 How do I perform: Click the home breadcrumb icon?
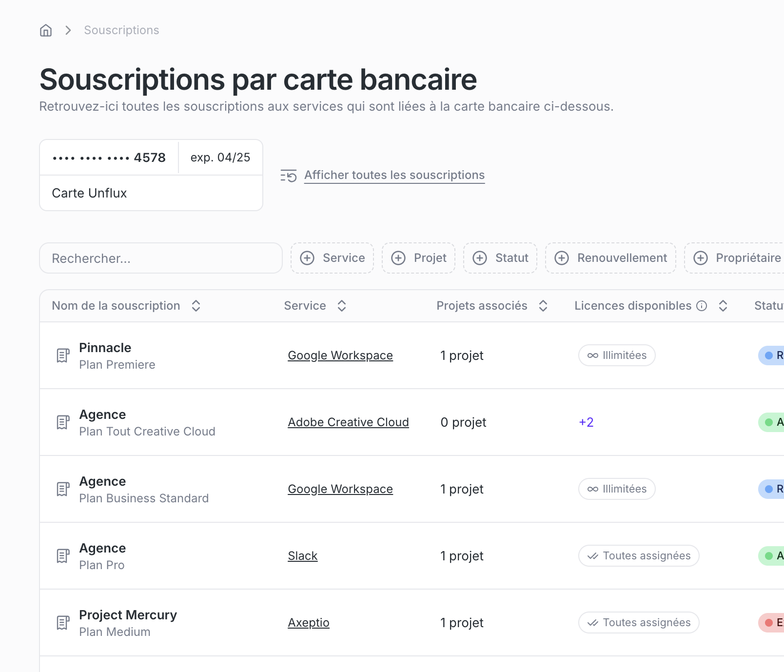[x=46, y=30]
